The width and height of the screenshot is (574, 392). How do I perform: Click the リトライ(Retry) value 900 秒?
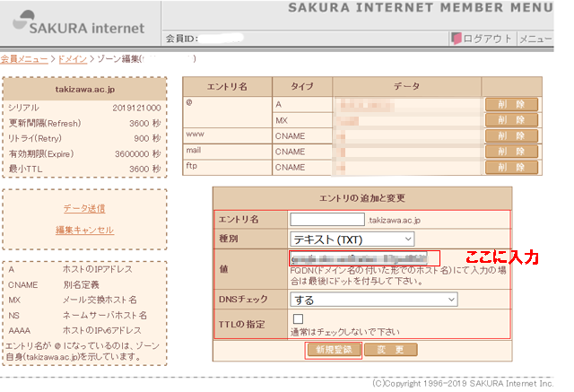147,138
